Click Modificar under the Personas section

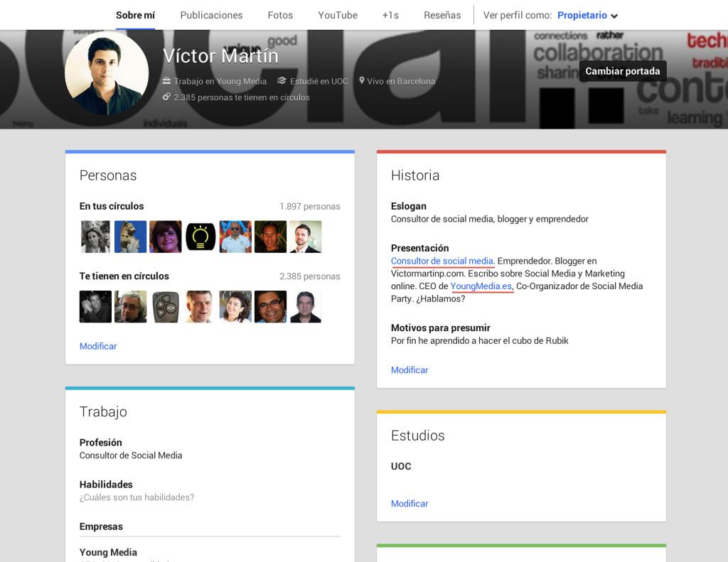[x=97, y=346]
